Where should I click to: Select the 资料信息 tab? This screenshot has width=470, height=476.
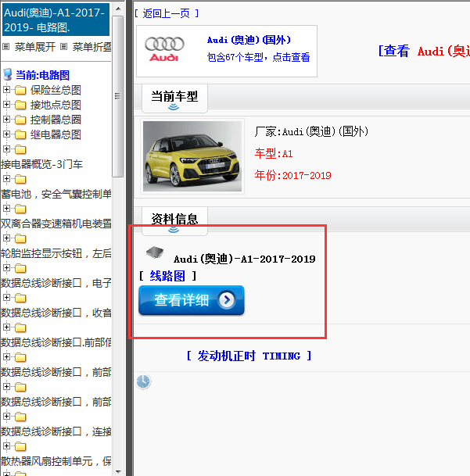click(174, 221)
